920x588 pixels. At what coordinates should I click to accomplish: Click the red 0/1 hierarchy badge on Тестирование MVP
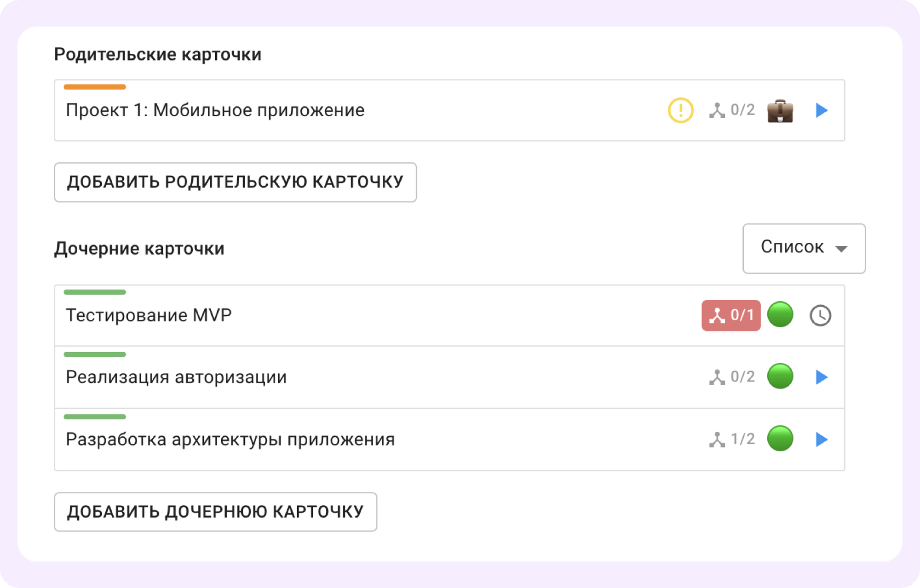point(731,315)
